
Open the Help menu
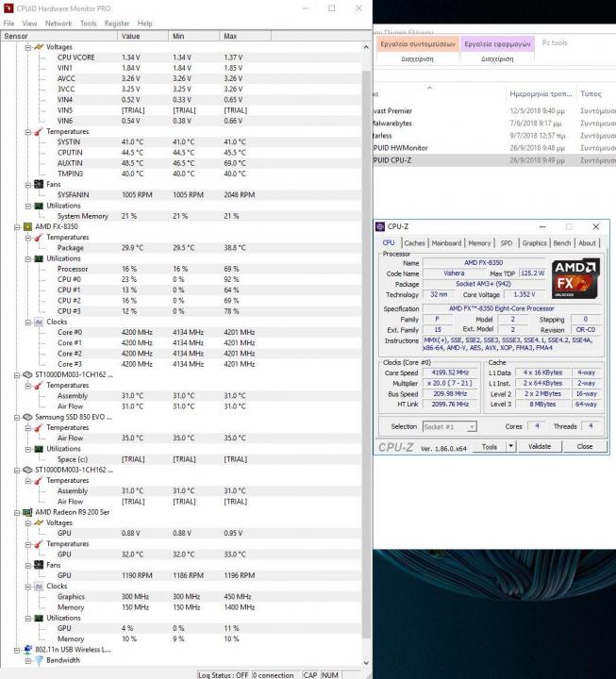144,24
